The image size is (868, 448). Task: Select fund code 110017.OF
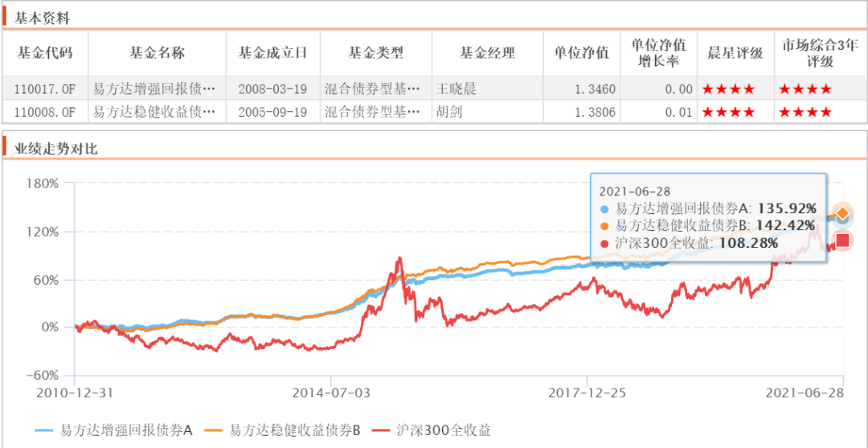click(45, 88)
